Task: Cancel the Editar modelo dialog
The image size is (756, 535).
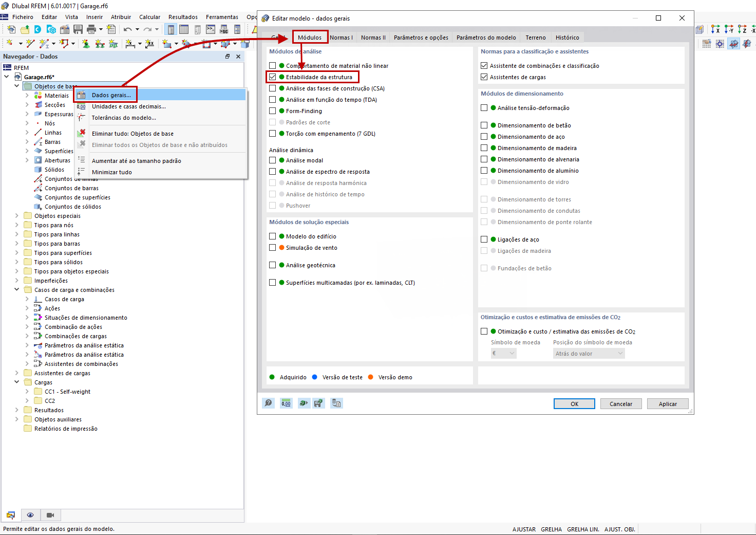Action: click(x=620, y=403)
